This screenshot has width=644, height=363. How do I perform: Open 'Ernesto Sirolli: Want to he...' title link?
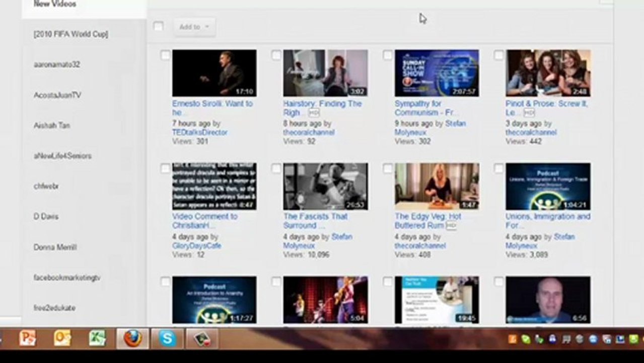click(212, 108)
